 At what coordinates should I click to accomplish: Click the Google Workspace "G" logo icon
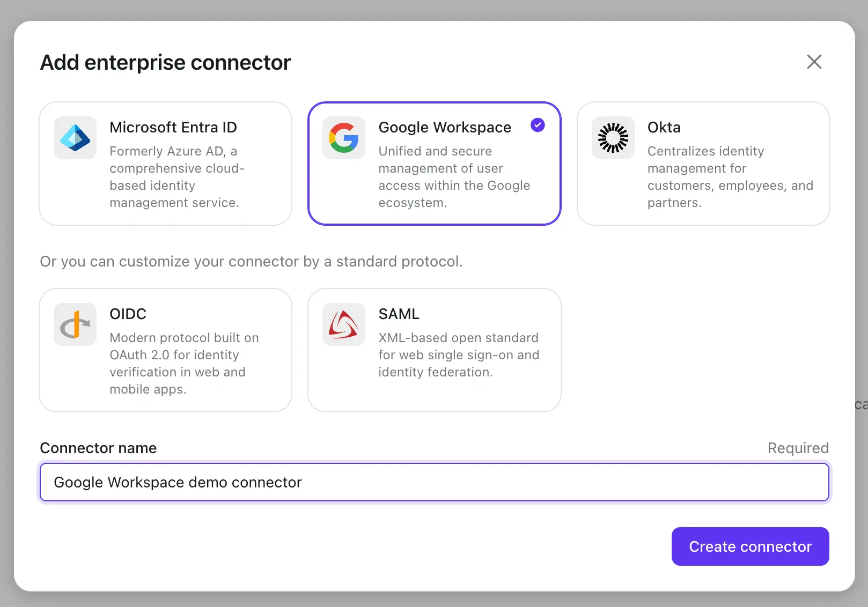pyautogui.click(x=343, y=138)
